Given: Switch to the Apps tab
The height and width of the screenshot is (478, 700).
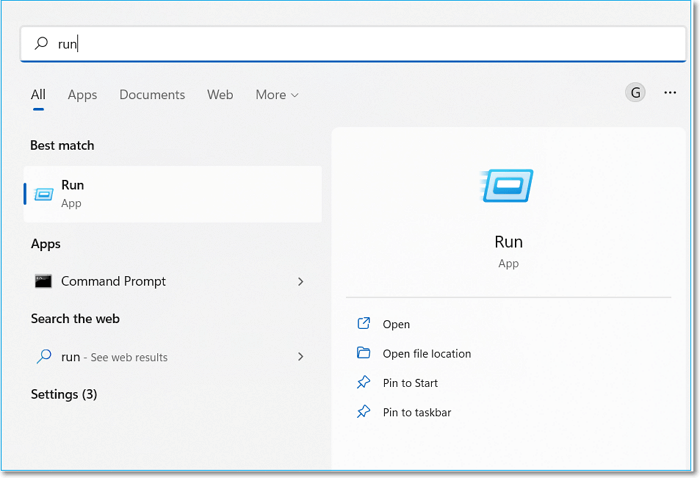Looking at the screenshot, I should pos(82,95).
